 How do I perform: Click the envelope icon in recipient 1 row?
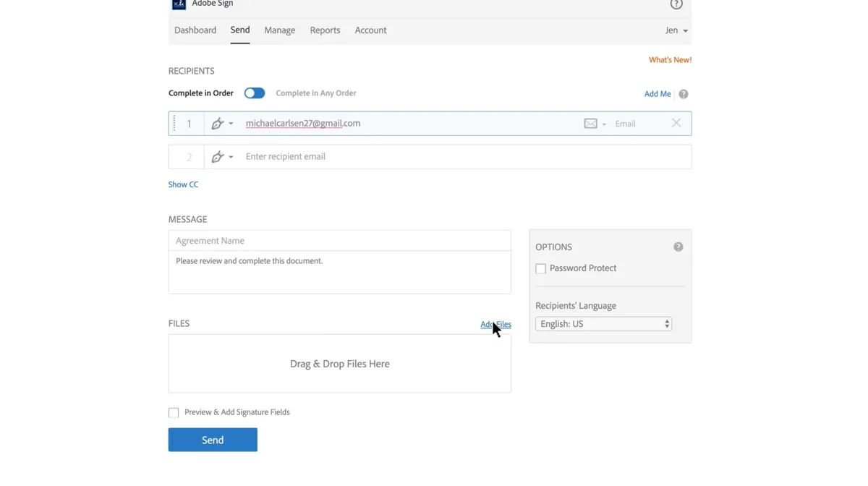point(591,124)
